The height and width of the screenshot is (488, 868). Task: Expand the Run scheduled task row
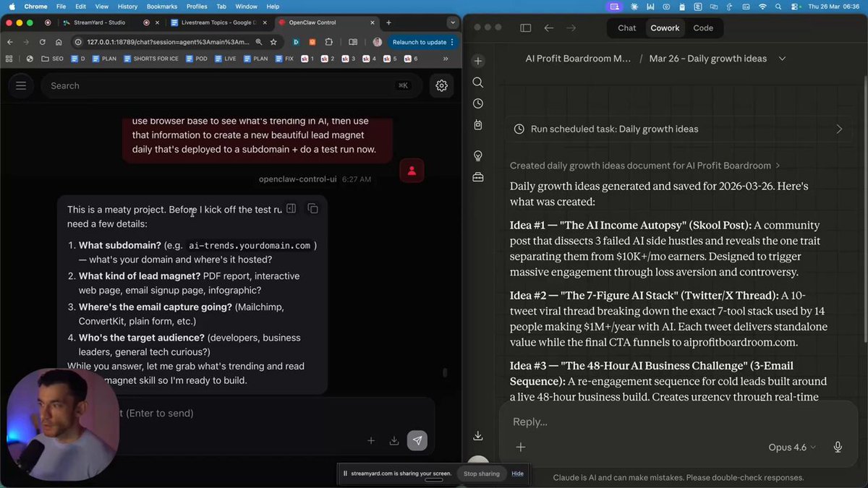coord(839,129)
